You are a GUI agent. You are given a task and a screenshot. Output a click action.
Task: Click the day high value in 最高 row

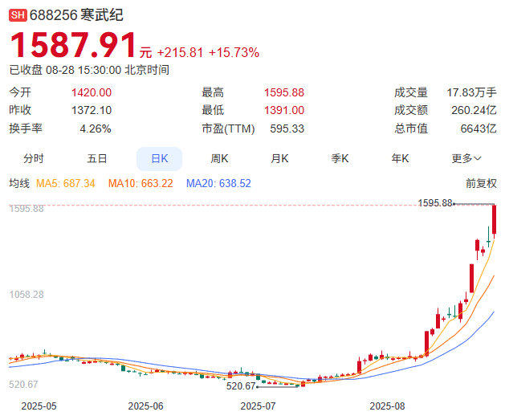(x=284, y=93)
